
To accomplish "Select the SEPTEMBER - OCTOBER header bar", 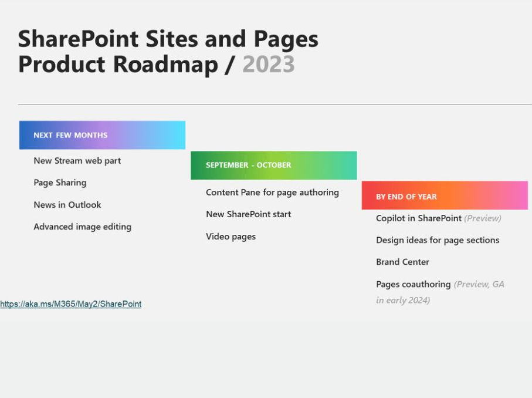I will pyautogui.click(x=273, y=165).
